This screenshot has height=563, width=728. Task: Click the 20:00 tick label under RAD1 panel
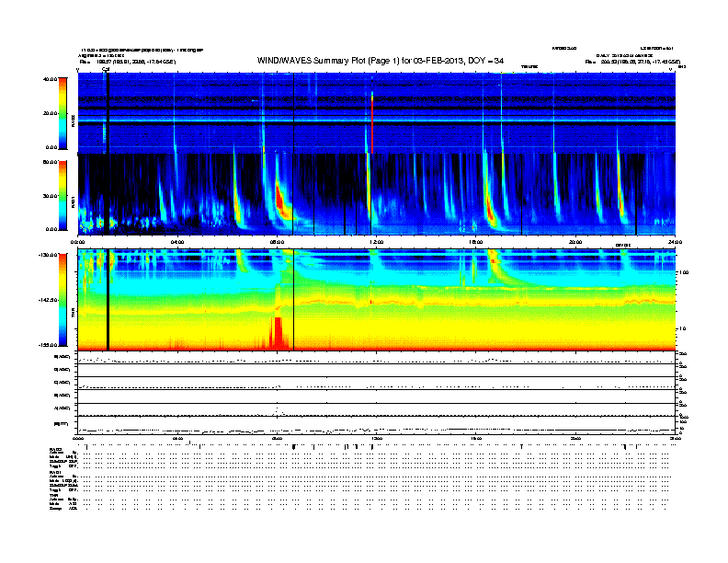575,242
